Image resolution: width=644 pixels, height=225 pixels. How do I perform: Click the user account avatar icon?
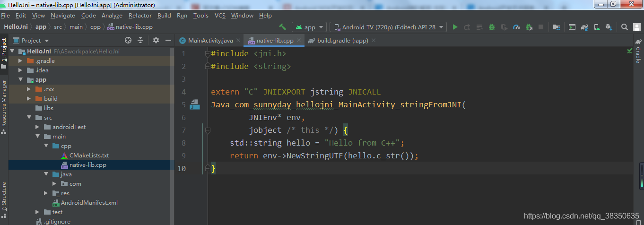(x=637, y=27)
